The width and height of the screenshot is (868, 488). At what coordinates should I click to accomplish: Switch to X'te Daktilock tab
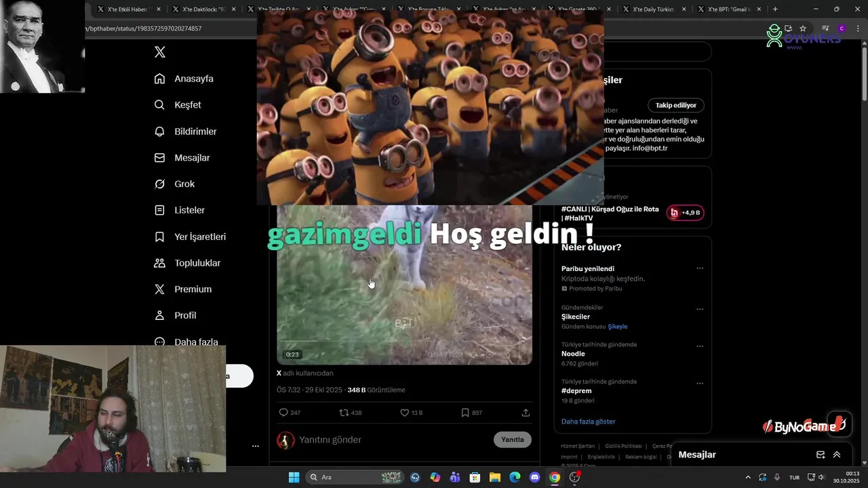click(203, 9)
